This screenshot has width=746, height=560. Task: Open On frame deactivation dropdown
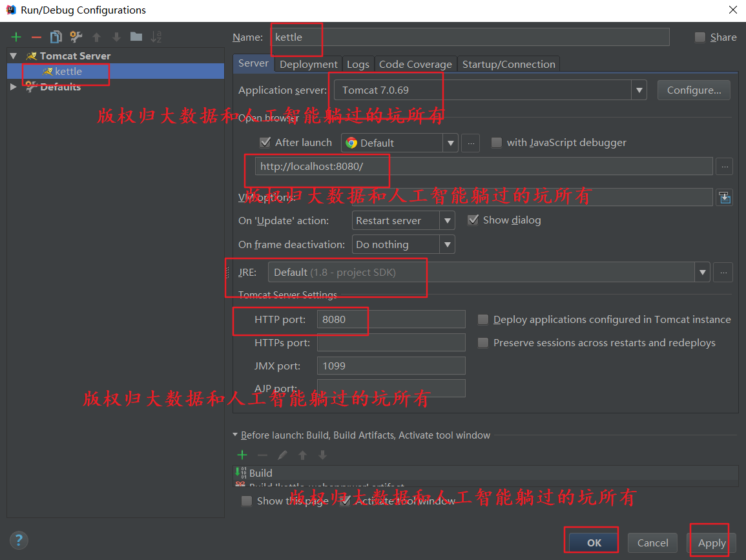tap(447, 245)
